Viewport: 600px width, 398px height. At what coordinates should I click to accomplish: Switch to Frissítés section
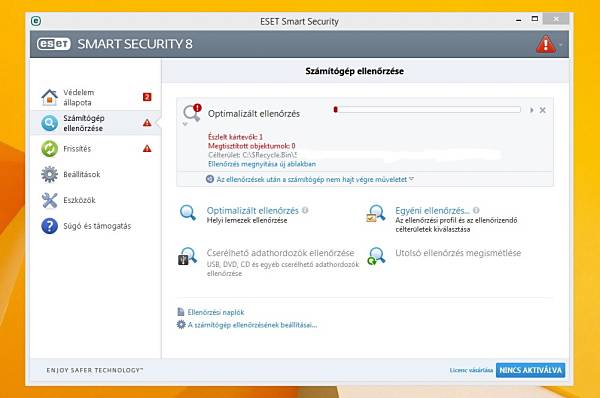click(96, 149)
